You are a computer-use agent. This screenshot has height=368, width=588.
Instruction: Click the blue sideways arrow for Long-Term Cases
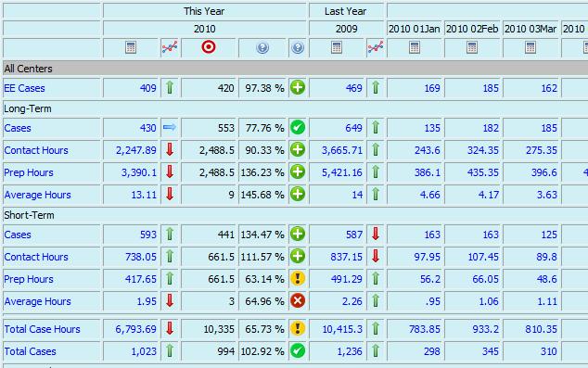[x=170, y=127]
